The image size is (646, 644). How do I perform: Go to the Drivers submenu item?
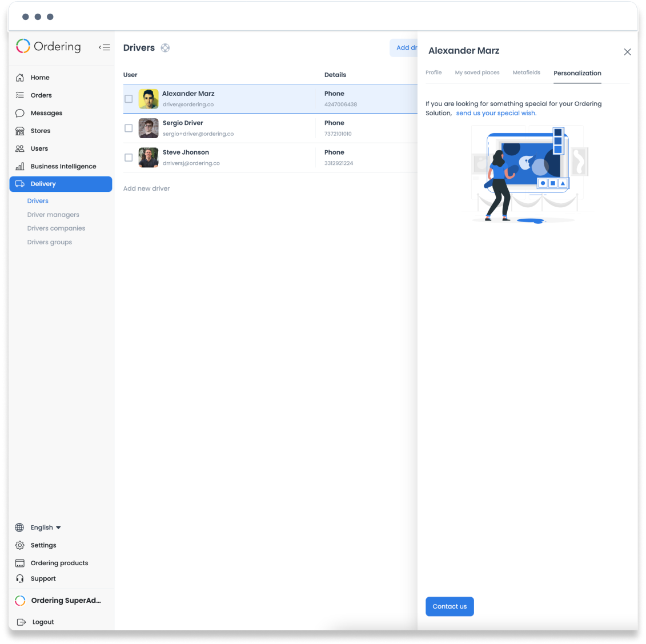[x=38, y=201]
